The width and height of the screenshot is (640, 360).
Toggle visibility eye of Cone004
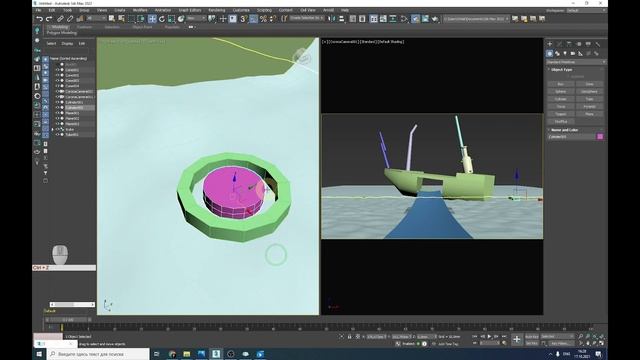click(x=58, y=86)
